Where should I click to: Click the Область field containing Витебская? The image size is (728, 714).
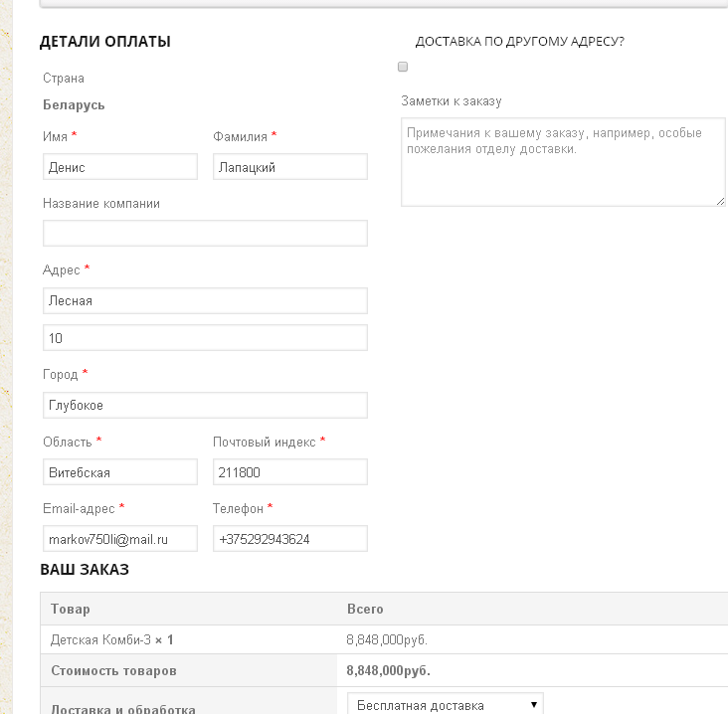tap(120, 472)
